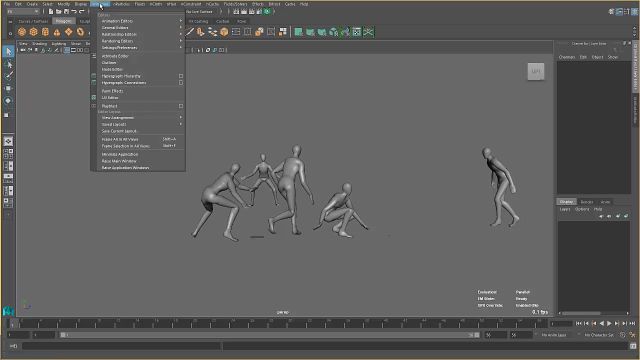Open Hypergraph Hierarchy option box
Screen dimensions: 640x360
pos(181,76)
